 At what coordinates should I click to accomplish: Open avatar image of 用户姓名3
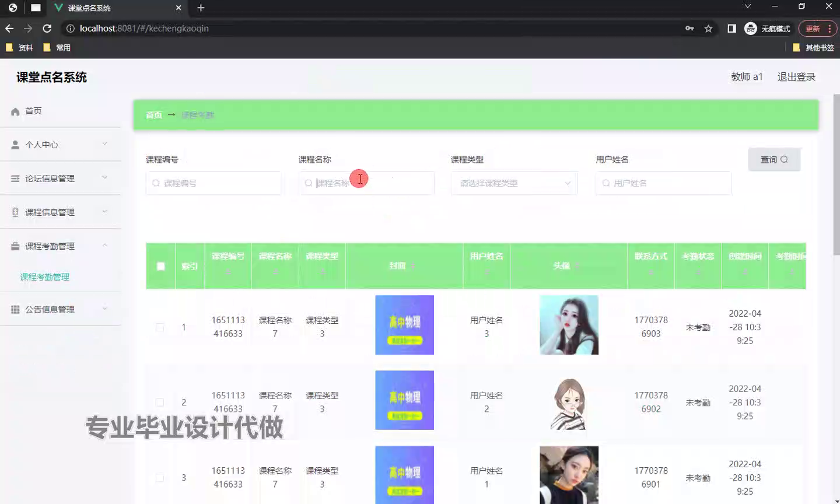click(x=569, y=325)
